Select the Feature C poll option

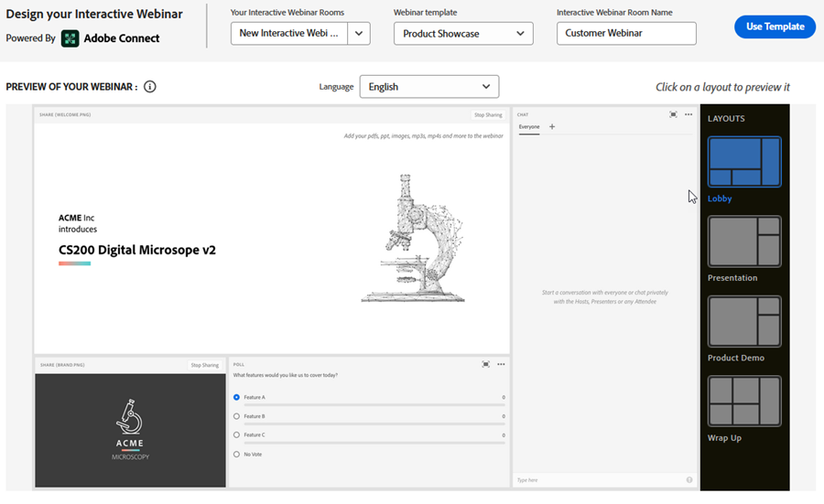(x=236, y=435)
